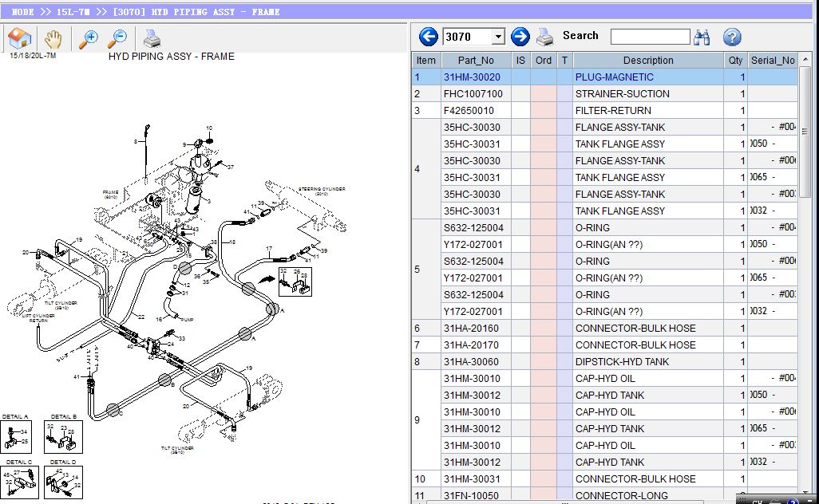This screenshot has width=819, height=504.
Task: Click the binoculars search icon
Action: (702, 37)
